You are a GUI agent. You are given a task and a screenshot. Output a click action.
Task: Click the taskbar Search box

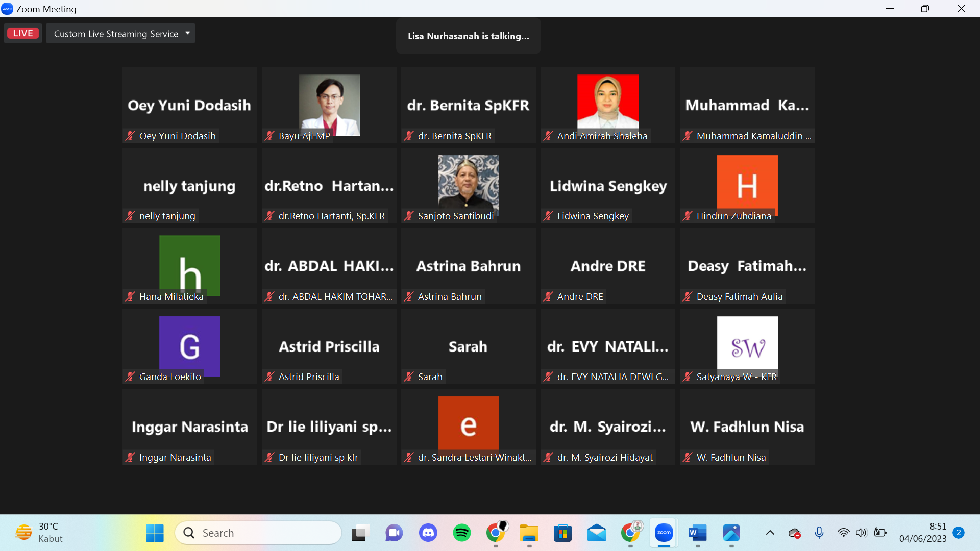click(258, 533)
